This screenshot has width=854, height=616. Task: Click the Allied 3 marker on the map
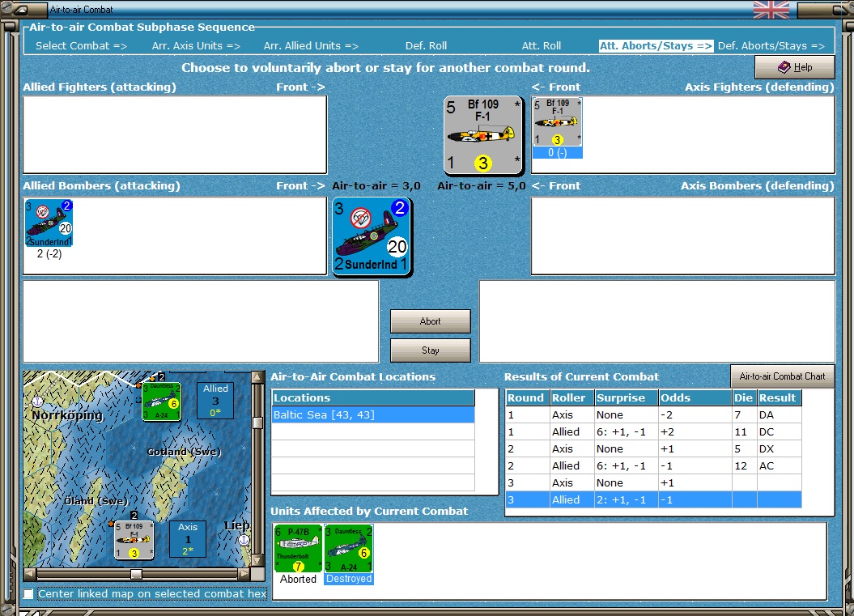[215, 401]
